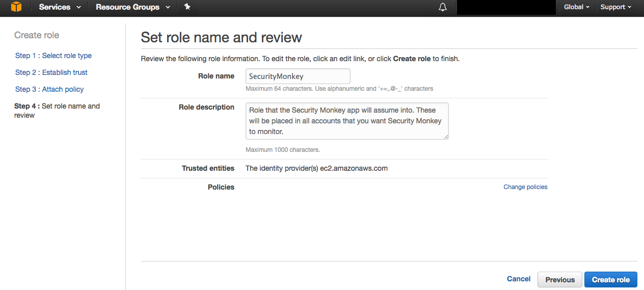
Task: Select Step 4 Set role name and review
Action: click(x=57, y=111)
